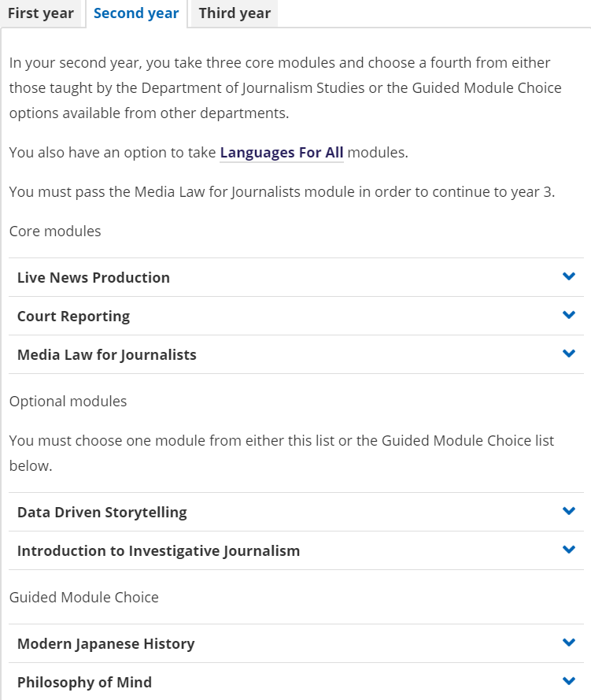Expand Live News Production chevron icon
The height and width of the screenshot is (700, 591).
point(569,276)
